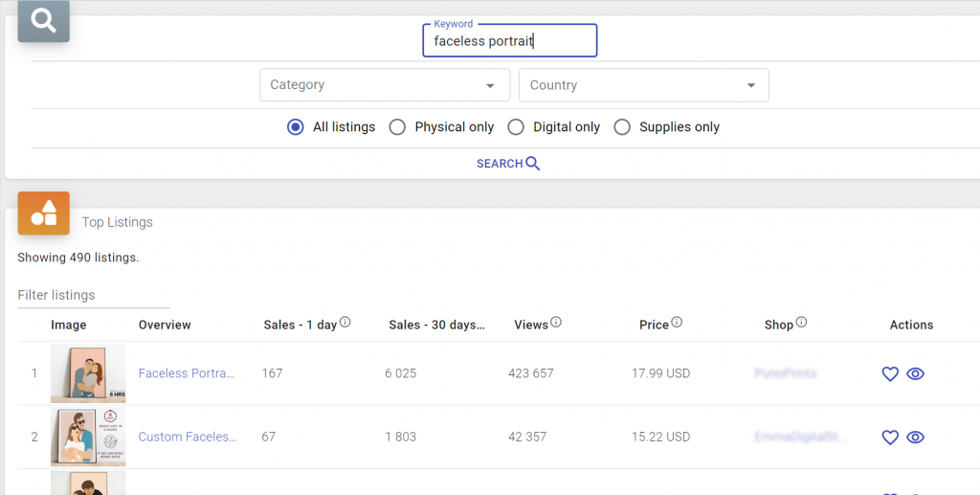Sort by Price column header

click(x=654, y=325)
